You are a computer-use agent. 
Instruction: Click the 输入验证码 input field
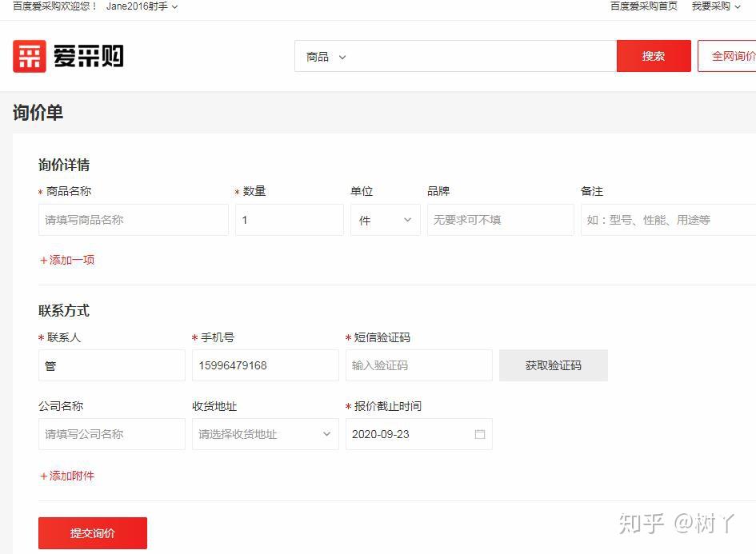click(x=419, y=365)
